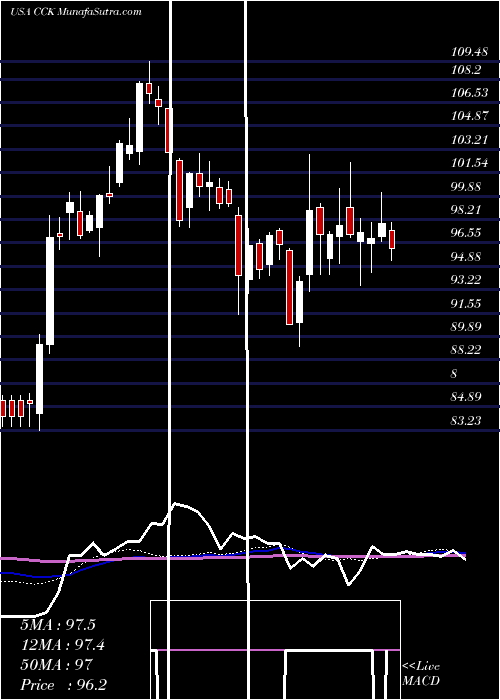Select the 88.22 price label
This screenshot has height=700, width=500.
pos(466,350)
